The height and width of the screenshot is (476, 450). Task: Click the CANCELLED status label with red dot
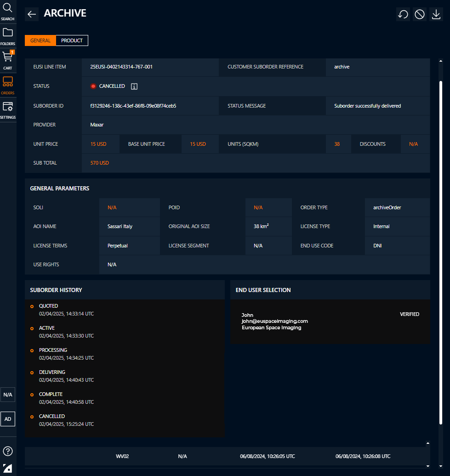(x=108, y=86)
